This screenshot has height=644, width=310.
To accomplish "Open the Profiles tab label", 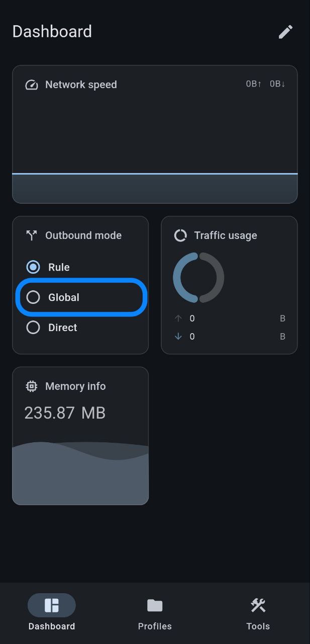I will (155, 626).
